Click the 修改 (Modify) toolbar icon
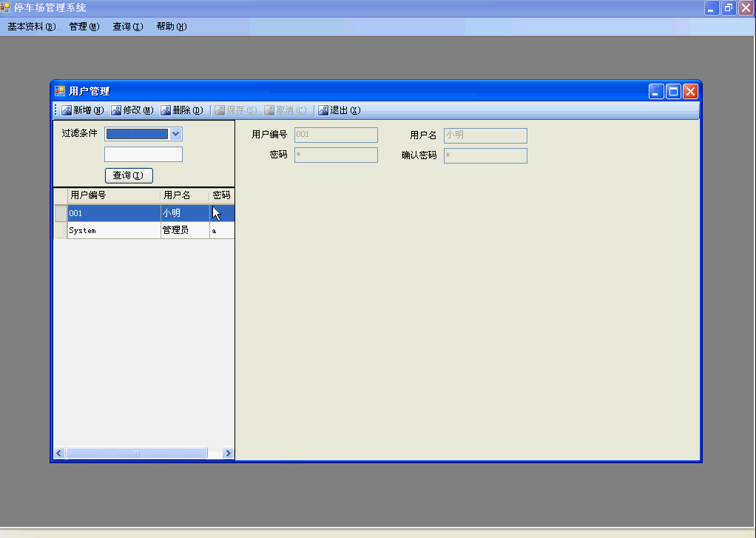 point(116,111)
